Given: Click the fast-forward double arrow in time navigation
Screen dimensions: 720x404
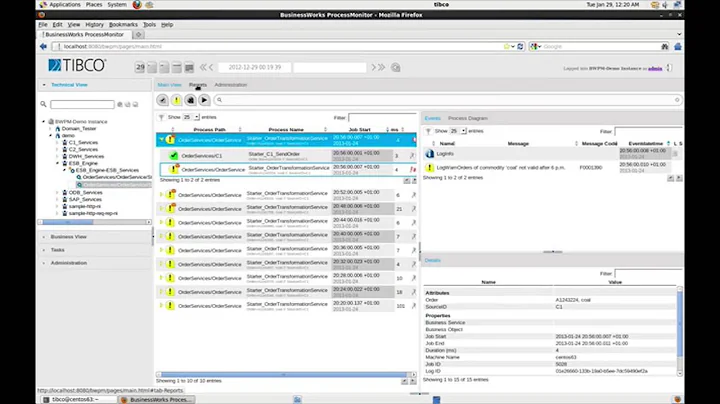Looking at the screenshot, I should pos(382,67).
